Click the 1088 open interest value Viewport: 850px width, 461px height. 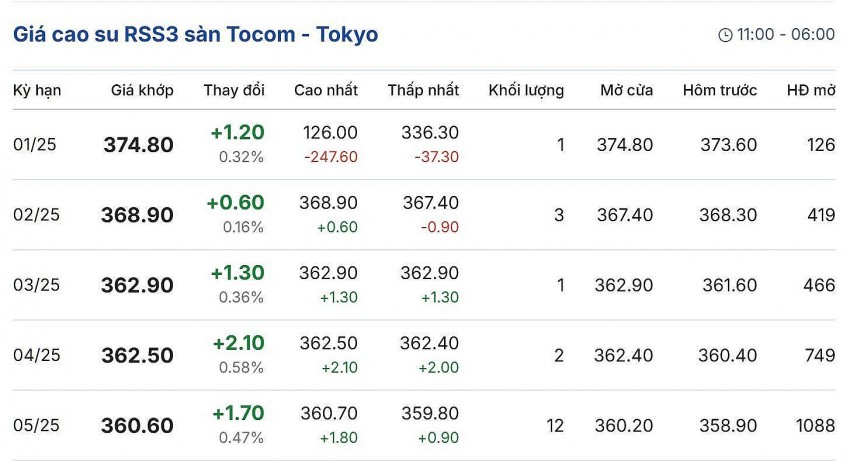click(815, 425)
